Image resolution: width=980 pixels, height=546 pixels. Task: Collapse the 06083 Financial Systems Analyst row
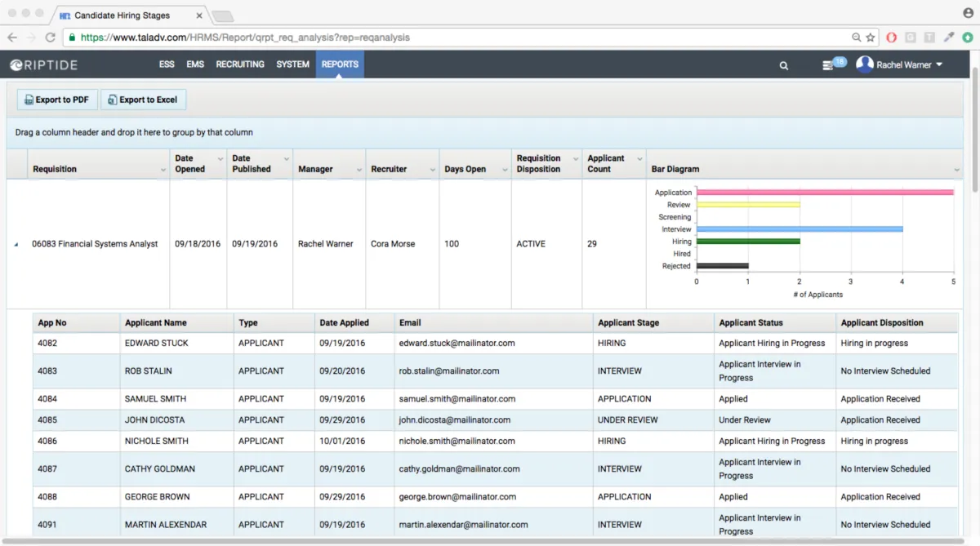16,244
